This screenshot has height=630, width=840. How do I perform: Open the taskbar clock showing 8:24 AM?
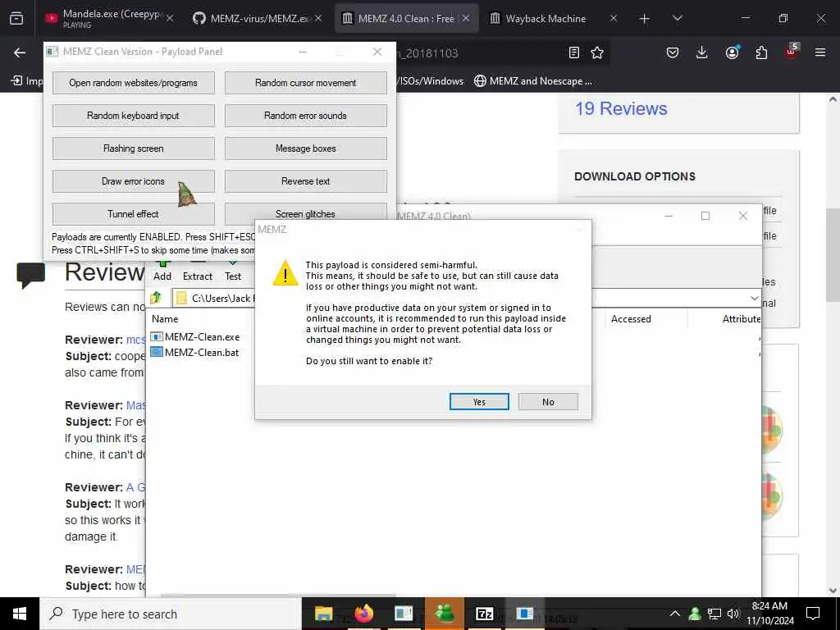769,614
